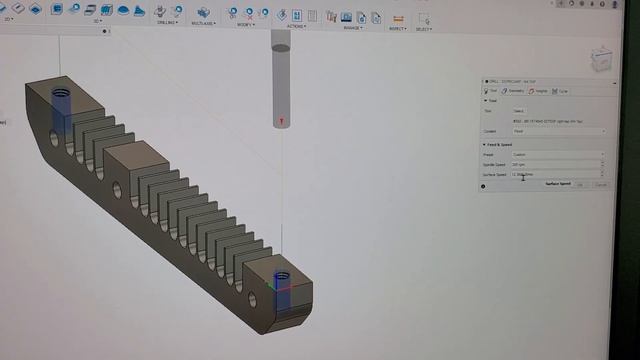Expand the MULTI-AXIS menu
Image resolution: width=640 pixels, height=360 pixels.
point(203,23)
